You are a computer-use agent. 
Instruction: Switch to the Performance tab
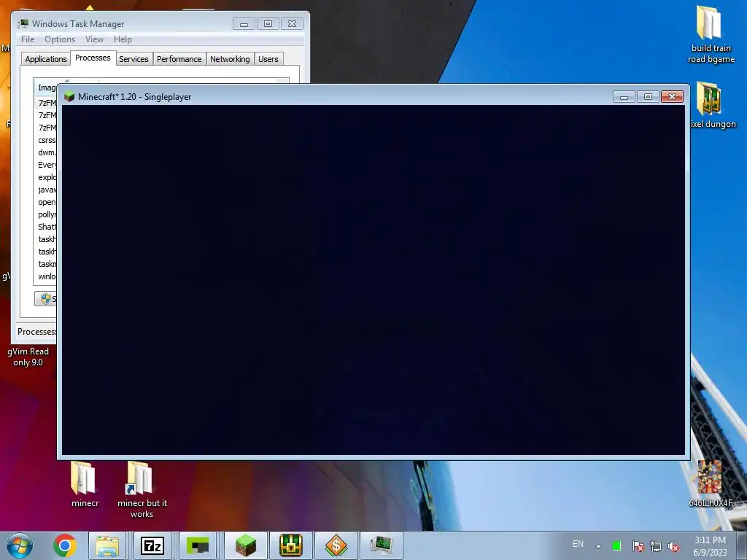(179, 59)
